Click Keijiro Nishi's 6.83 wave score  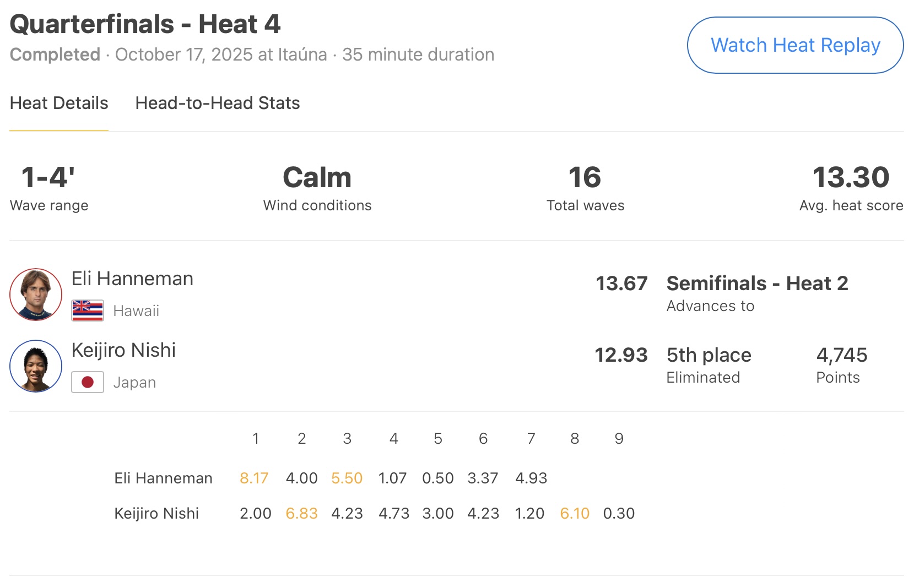[301, 513]
